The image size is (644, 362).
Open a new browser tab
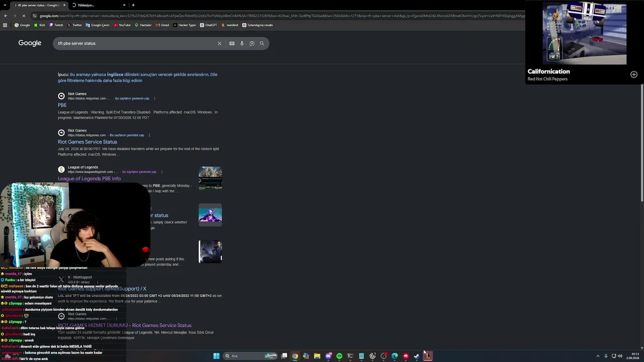(x=133, y=5)
